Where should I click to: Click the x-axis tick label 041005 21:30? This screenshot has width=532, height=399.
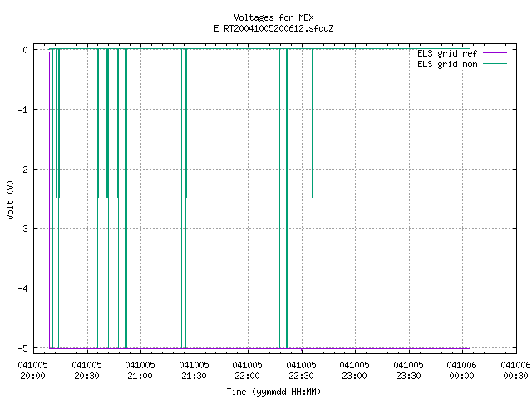(194, 371)
